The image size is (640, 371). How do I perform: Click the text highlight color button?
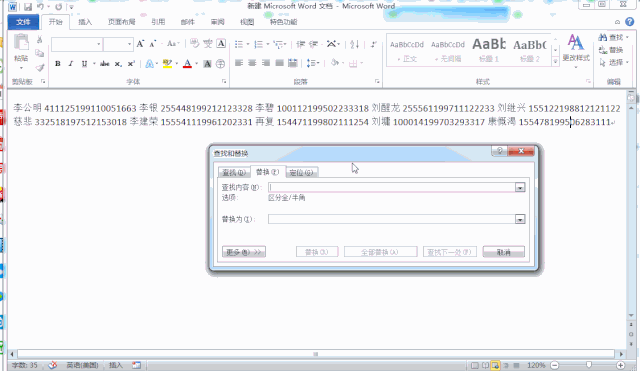[x=167, y=64]
